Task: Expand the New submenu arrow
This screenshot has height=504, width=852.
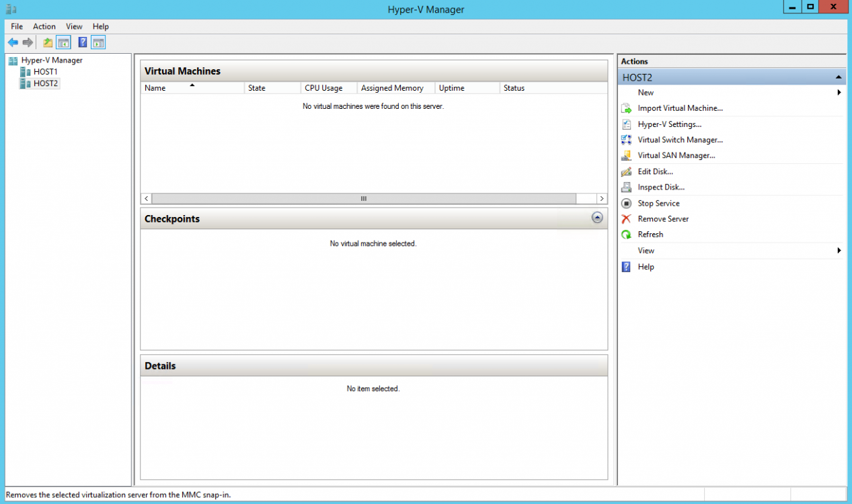Action: coord(839,93)
